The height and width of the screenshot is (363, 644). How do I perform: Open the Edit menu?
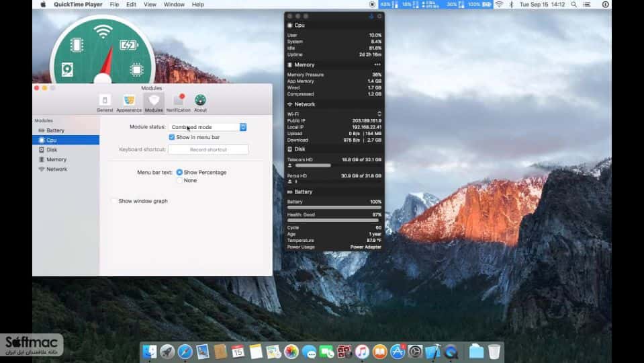[x=131, y=5]
